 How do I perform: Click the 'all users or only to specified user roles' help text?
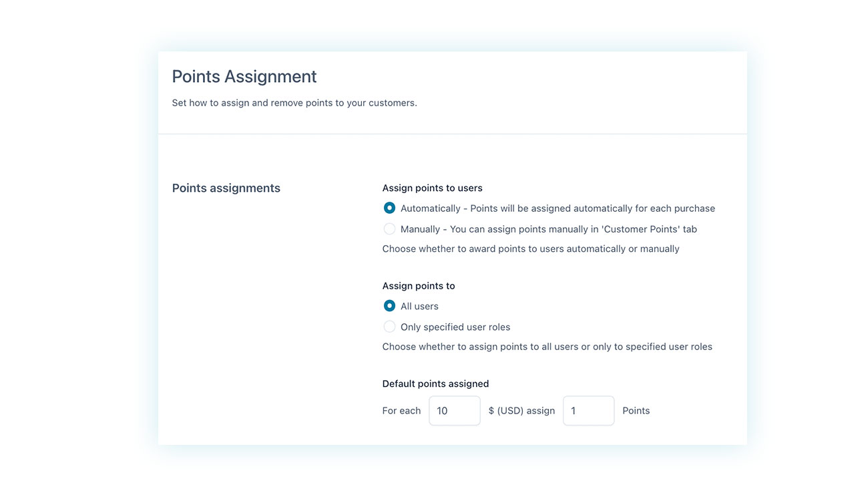tap(547, 347)
